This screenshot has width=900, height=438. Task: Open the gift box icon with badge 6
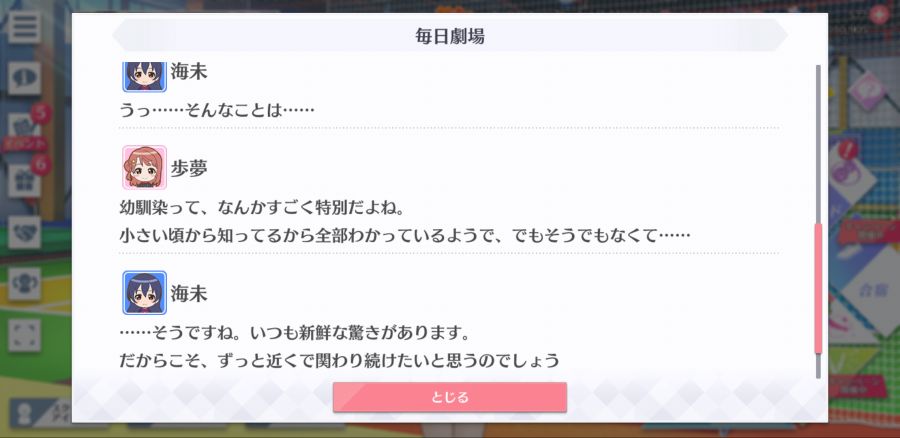click(x=24, y=181)
